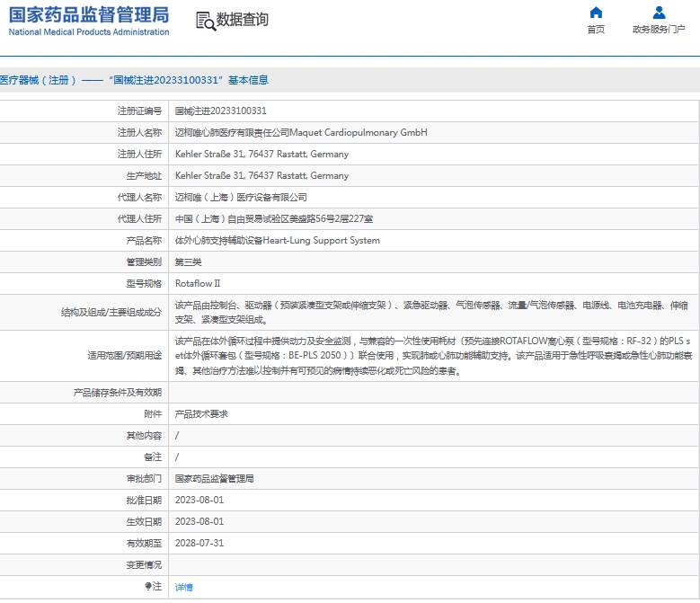The width and height of the screenshot is (700, 603).
Task: Click the 注册人住所 address value
Action: (x=261, y=154)
